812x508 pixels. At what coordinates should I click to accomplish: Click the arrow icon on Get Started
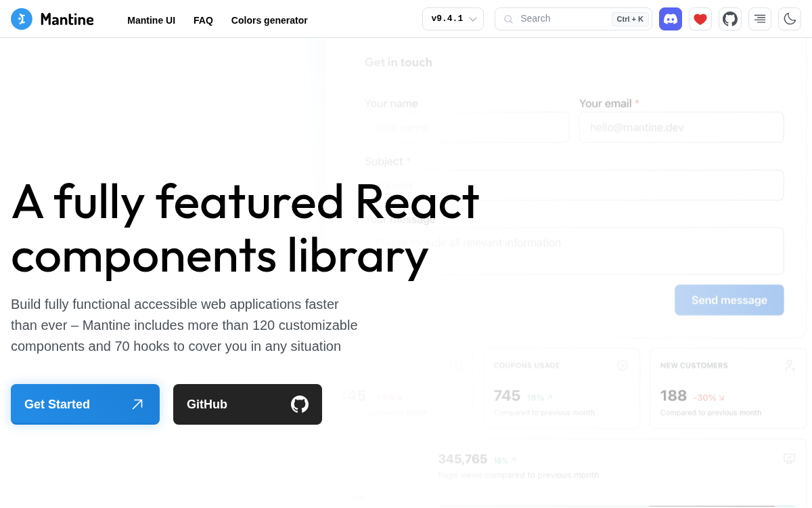137,404
